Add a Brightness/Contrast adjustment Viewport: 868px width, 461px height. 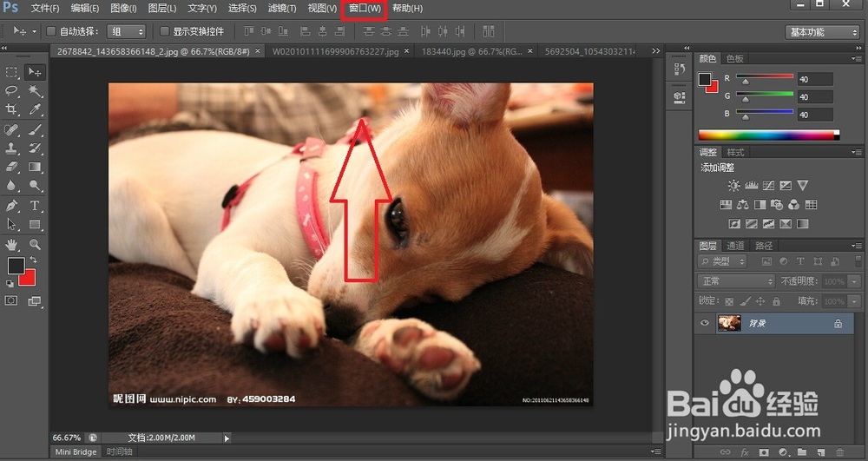pyautogui.click(x=734, y=186)
